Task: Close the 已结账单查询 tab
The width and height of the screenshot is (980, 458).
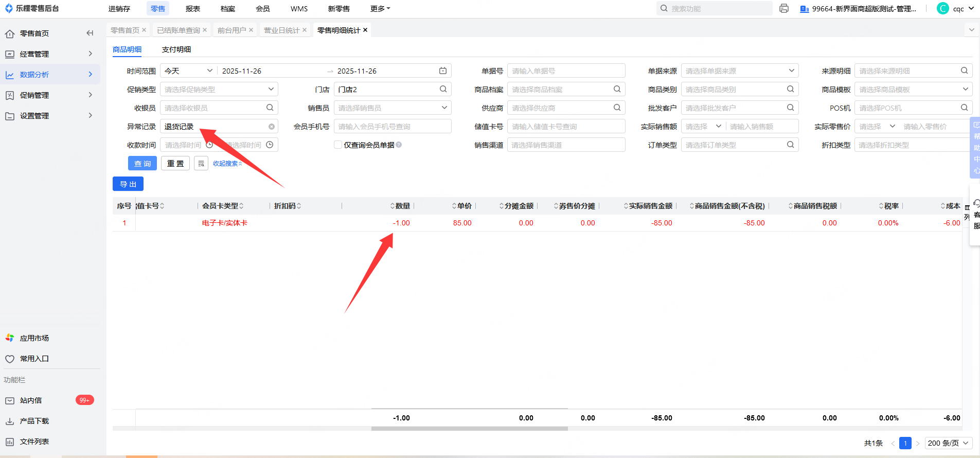Action: tap(205, 30)
